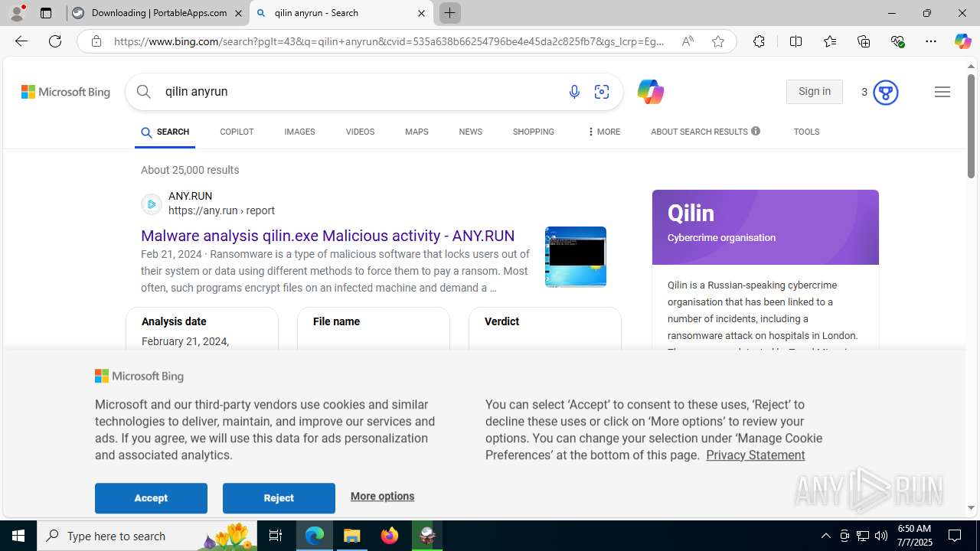Expand the MORE search categories dropdown

point(603,132)
